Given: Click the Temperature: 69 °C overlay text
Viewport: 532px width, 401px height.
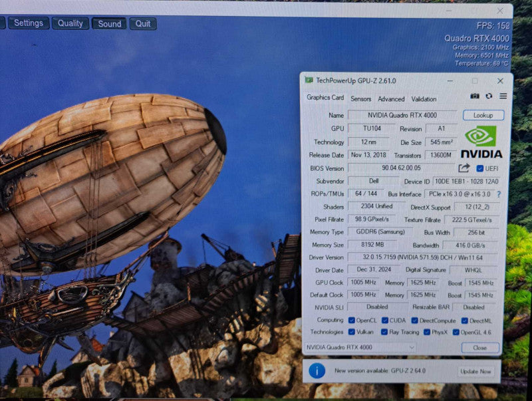Looking at the screenshot, I should [481, 63].
